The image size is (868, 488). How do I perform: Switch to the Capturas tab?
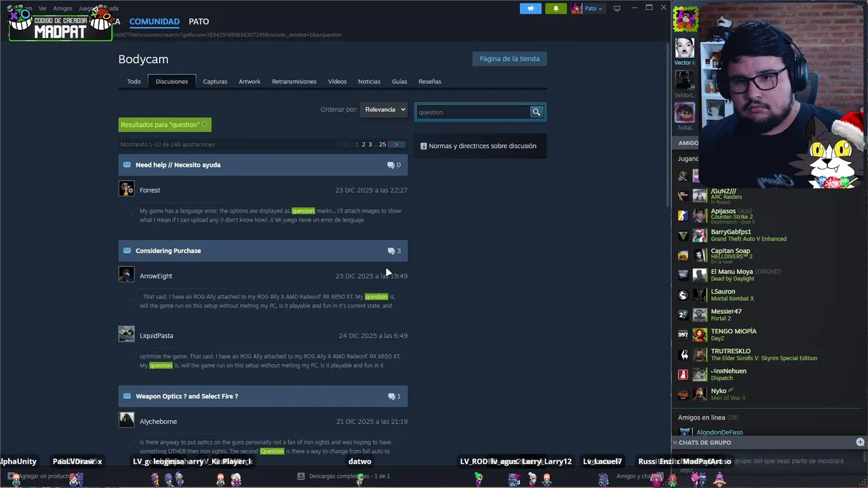215,81
